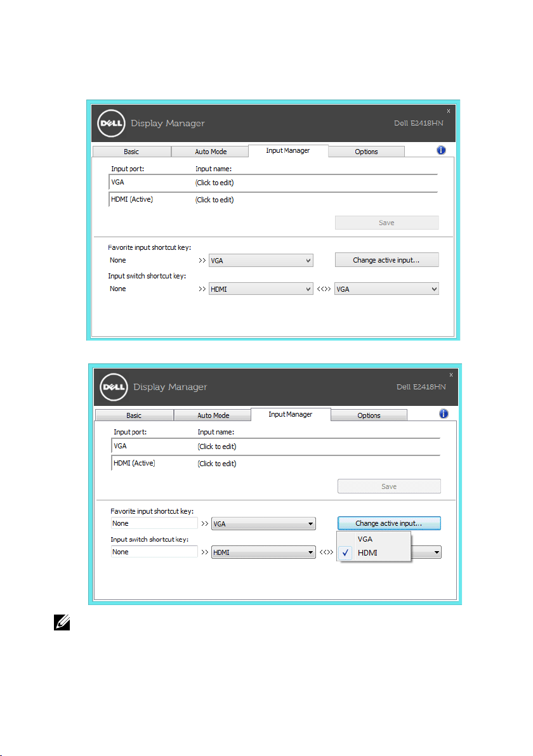
Task: Click the info icon in lower Display Manager window
Action: 444,414
